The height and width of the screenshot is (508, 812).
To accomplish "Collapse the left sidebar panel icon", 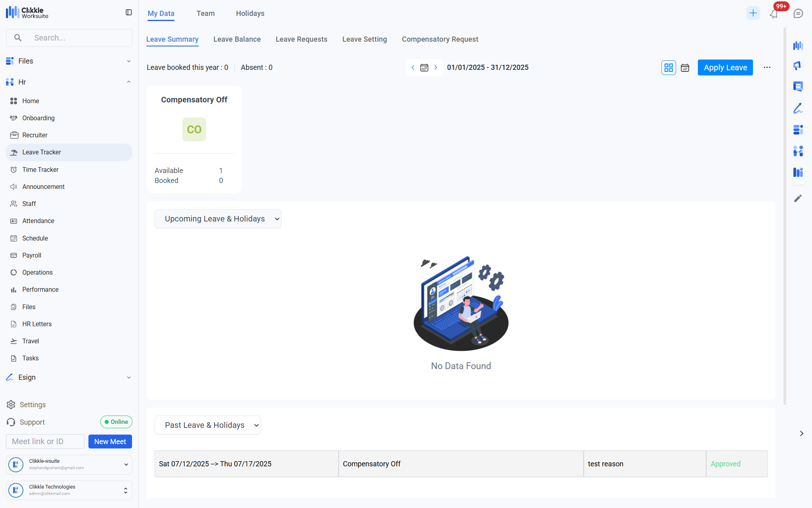I will [128, 13].
